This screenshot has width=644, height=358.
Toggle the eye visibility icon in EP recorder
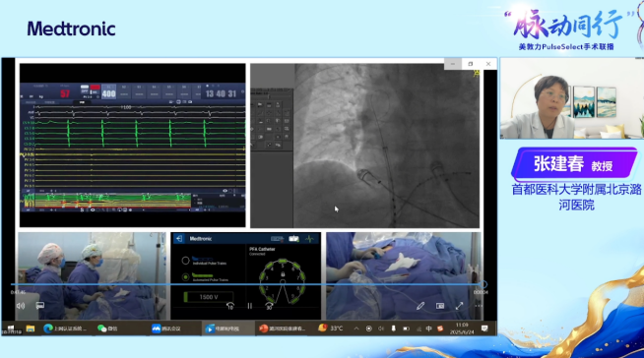tap(225, 191)
